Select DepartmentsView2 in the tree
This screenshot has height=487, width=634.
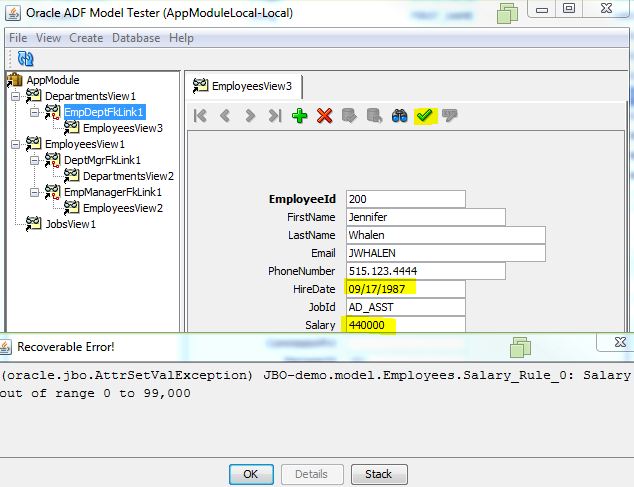(129, 176)
